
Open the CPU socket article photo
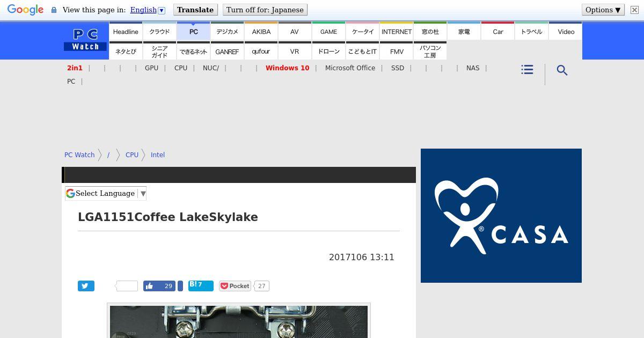[239, 322]
